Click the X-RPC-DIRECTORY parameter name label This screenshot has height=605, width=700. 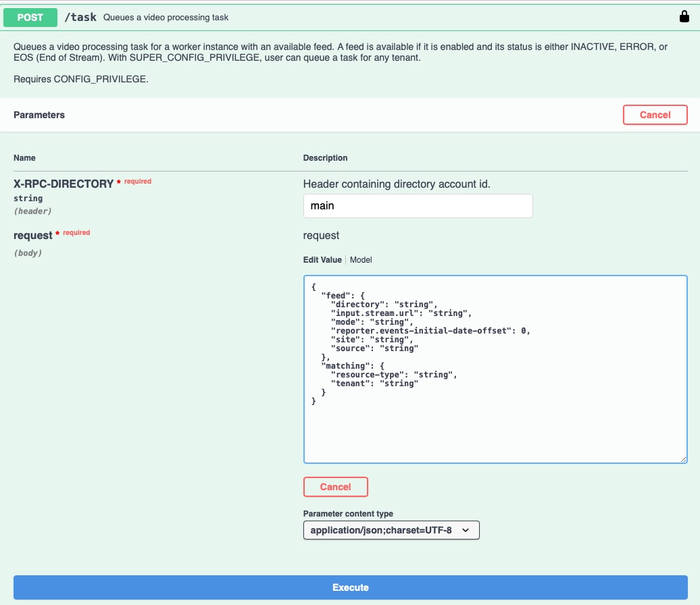point(64,184)
